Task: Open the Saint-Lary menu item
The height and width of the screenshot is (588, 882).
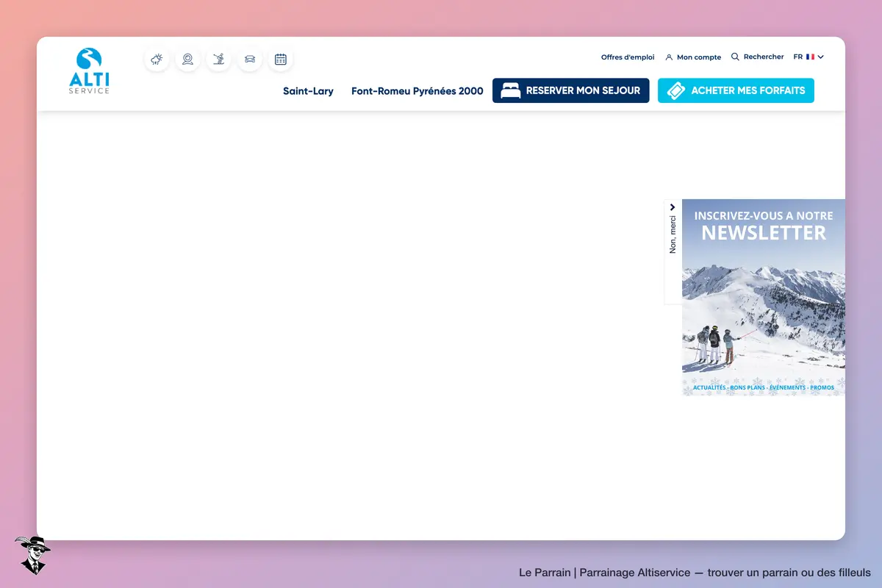Action: coord(308,91)
